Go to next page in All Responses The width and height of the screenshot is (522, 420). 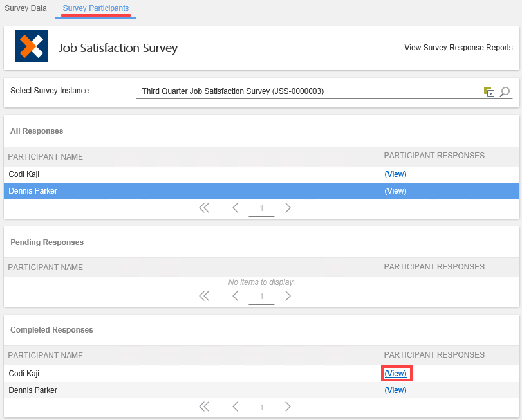click(x=288, y=208)
